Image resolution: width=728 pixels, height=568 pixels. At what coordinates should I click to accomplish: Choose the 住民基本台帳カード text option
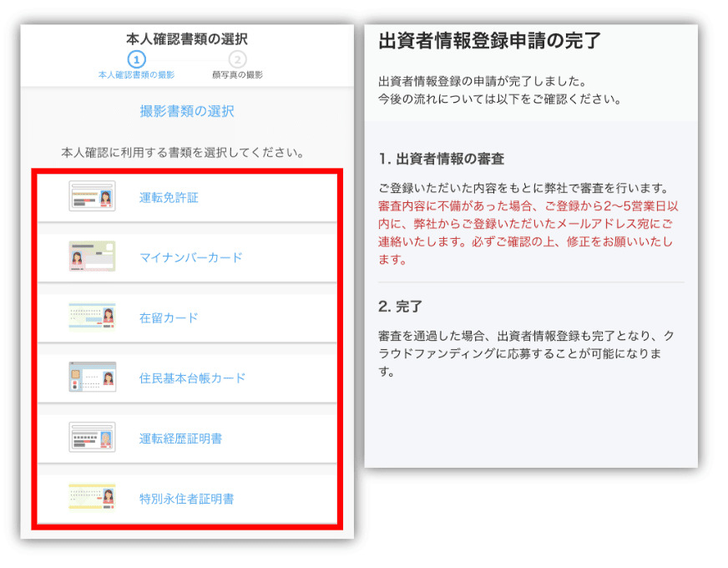pyautogui.click(x=192, y=378)
